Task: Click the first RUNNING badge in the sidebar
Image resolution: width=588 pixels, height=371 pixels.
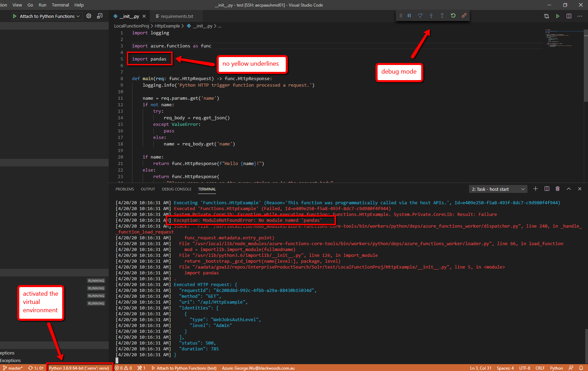Action: click(96, 281)
